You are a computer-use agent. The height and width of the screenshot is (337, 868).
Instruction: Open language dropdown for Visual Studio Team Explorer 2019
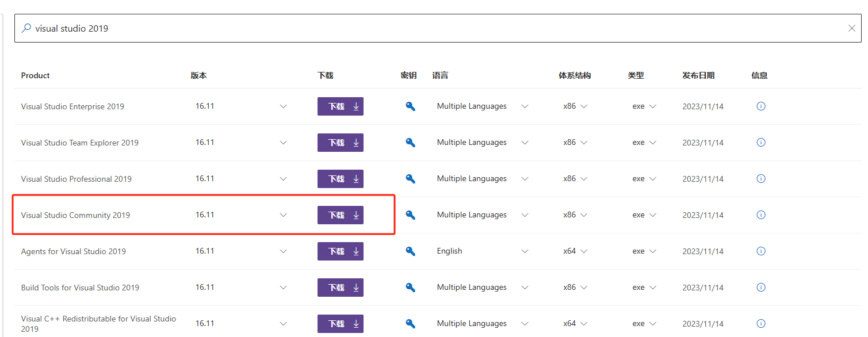click(525, 143)
